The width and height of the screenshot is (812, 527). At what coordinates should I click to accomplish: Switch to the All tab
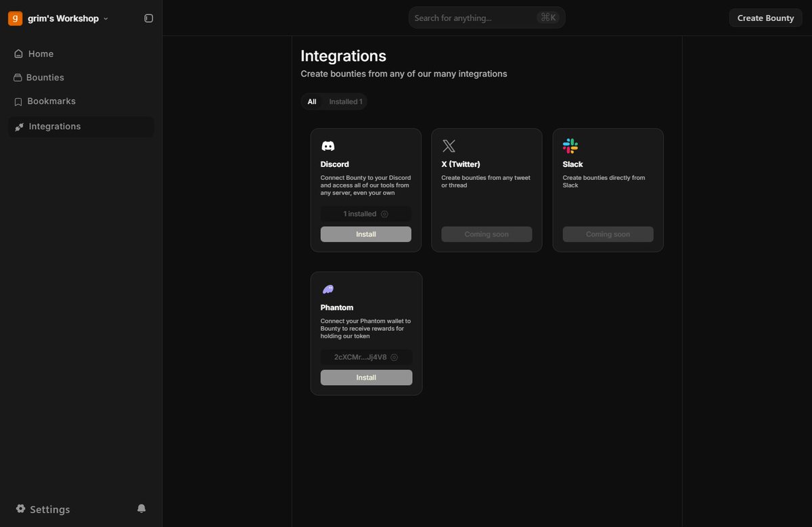pyautogui.click(x=312, y=101)
